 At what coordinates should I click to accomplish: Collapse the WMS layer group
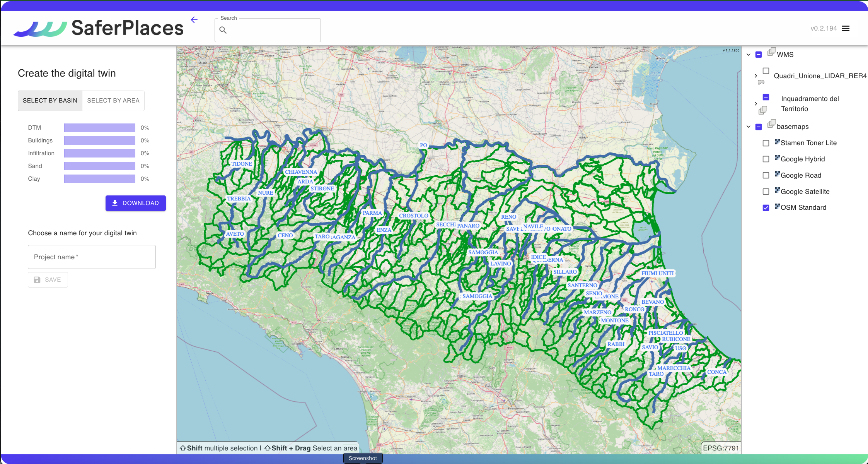click(749, 55)
